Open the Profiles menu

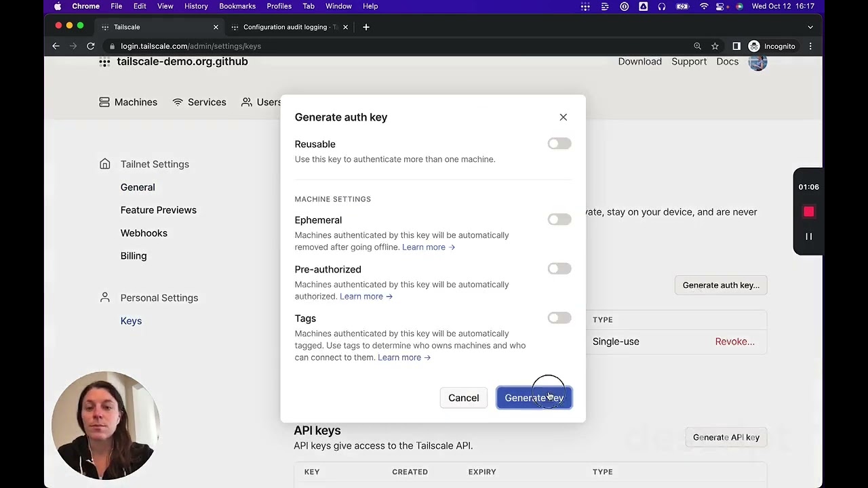[279, 6]
